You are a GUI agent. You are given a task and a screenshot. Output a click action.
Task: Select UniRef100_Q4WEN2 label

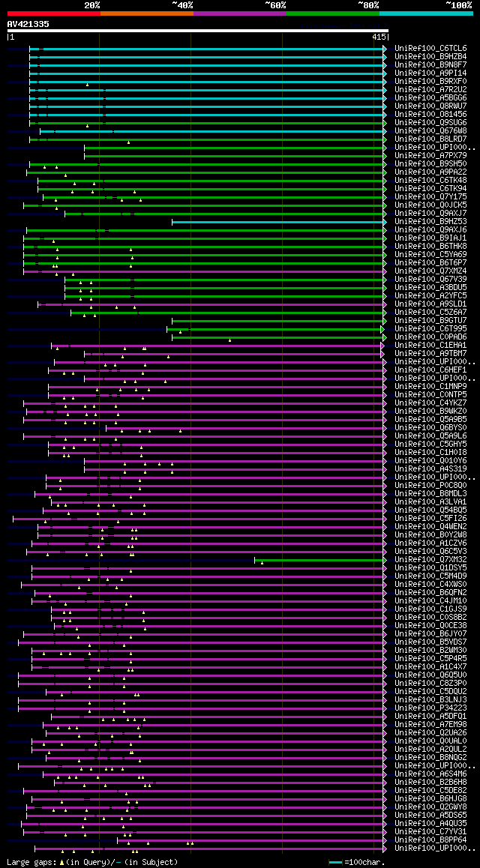(x=430, y=527)
